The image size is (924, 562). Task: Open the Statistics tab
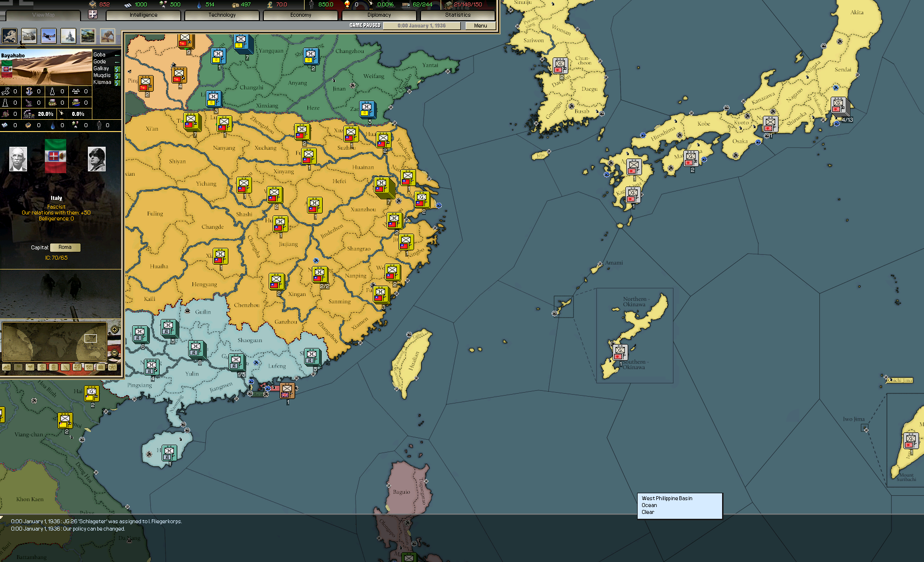(457, 15)
